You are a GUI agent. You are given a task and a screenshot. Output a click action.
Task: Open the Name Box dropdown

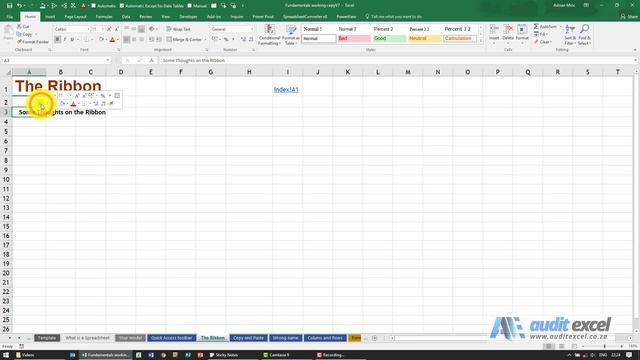click(x=108, y=60)
